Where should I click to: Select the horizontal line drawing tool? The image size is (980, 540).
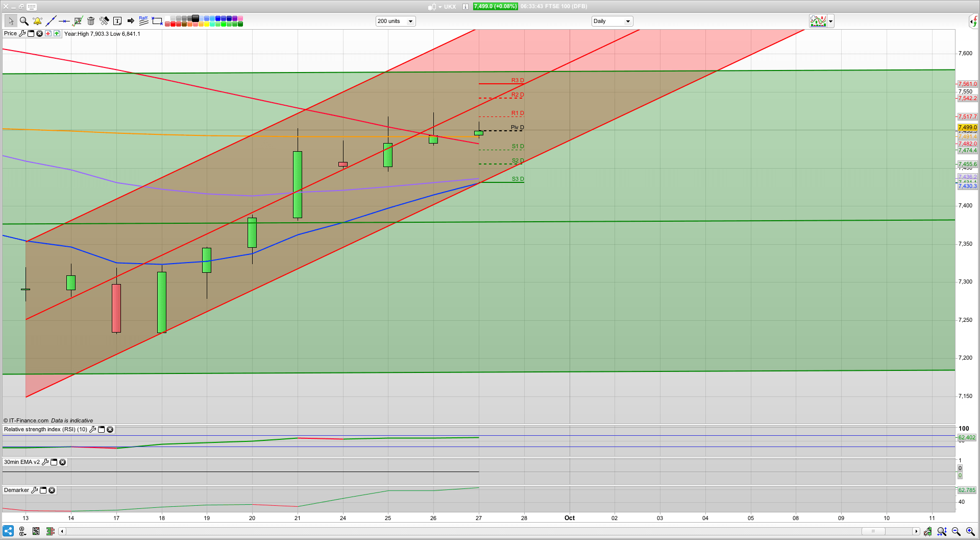64,21
